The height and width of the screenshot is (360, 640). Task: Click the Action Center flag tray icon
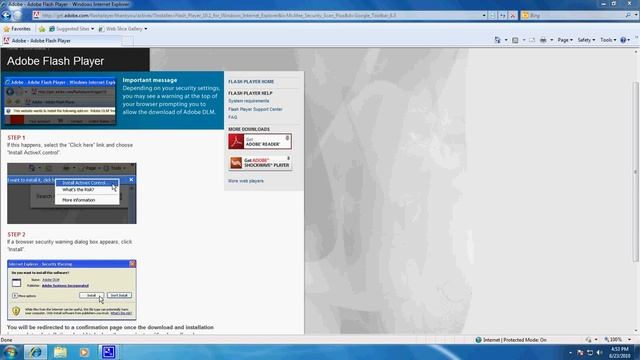tap(580, 352)
